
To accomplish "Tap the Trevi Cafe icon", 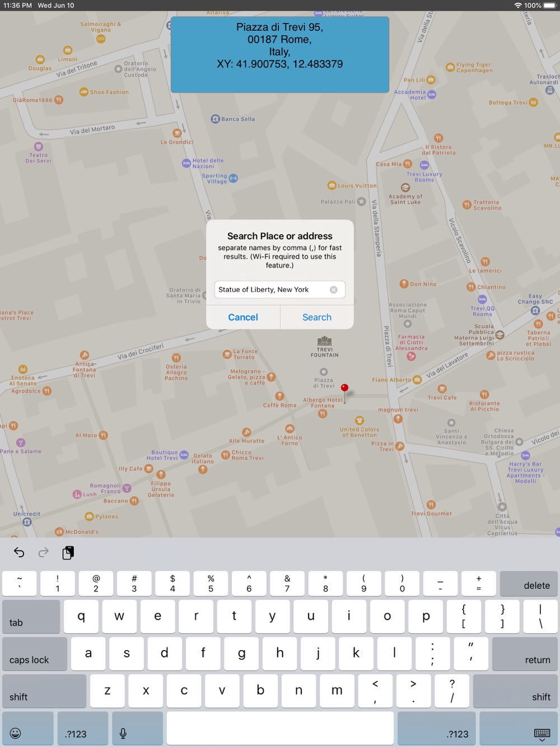I will click(442, 389).
